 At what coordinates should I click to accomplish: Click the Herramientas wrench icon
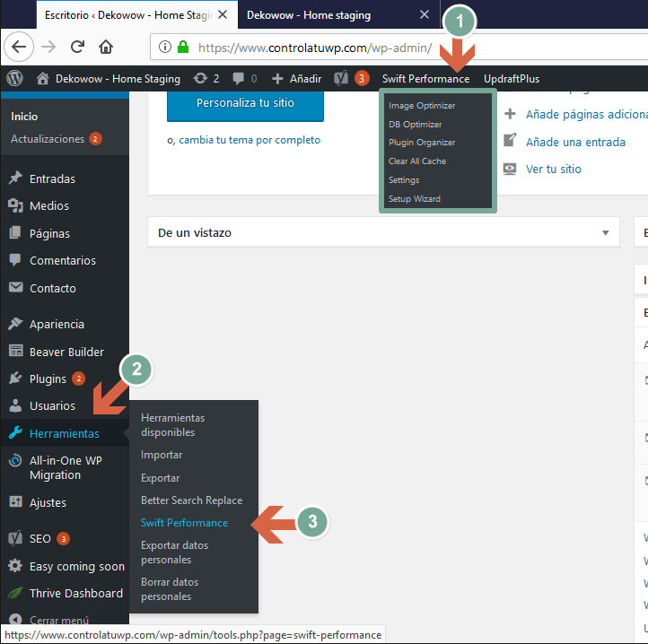pos(15,432)
